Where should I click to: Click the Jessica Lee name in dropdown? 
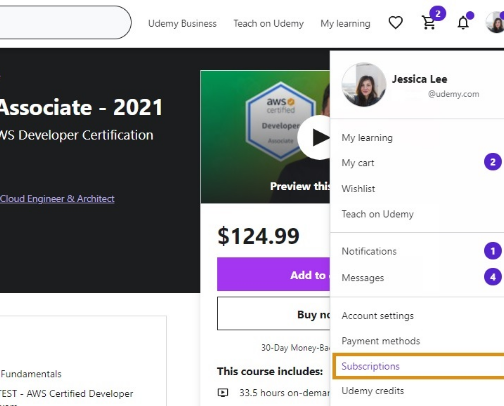pos(419,79)
